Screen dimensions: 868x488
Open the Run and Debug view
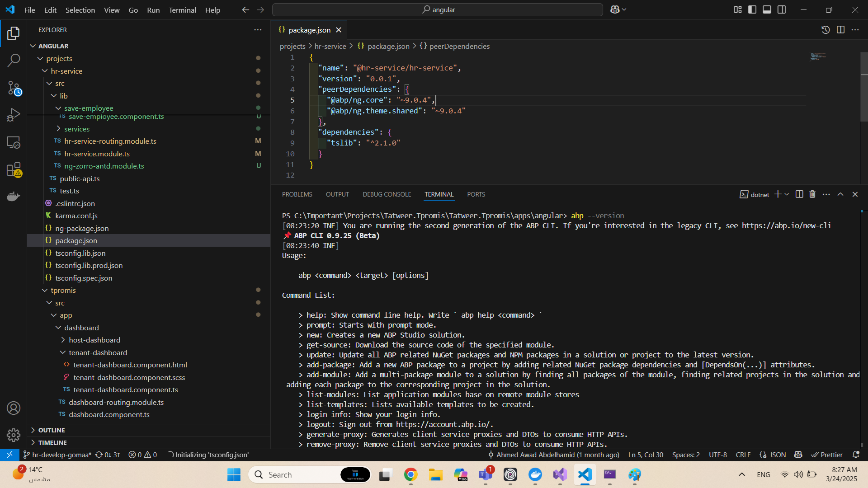pyautogui.click(x=14, y=115)
